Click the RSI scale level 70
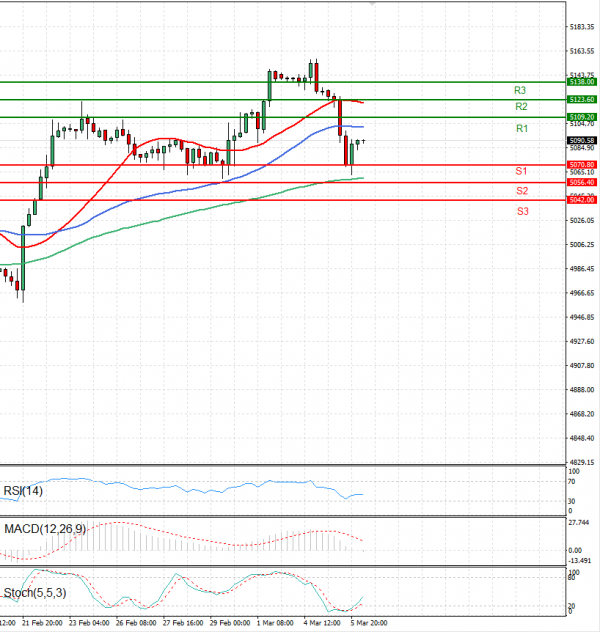This screenshot has width=600, height=632. tap(571, 482)
